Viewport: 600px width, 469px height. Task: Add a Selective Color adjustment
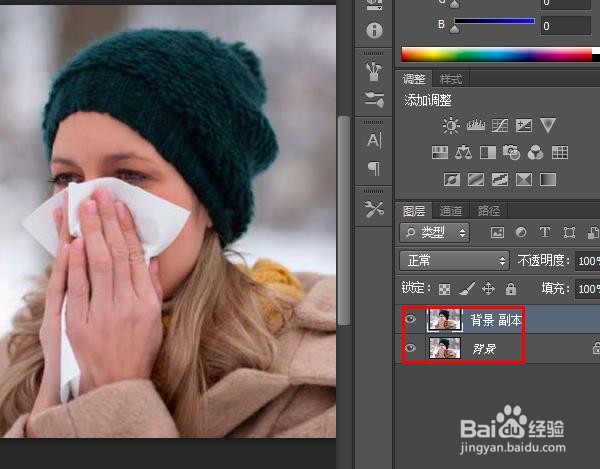coord(524,179)
